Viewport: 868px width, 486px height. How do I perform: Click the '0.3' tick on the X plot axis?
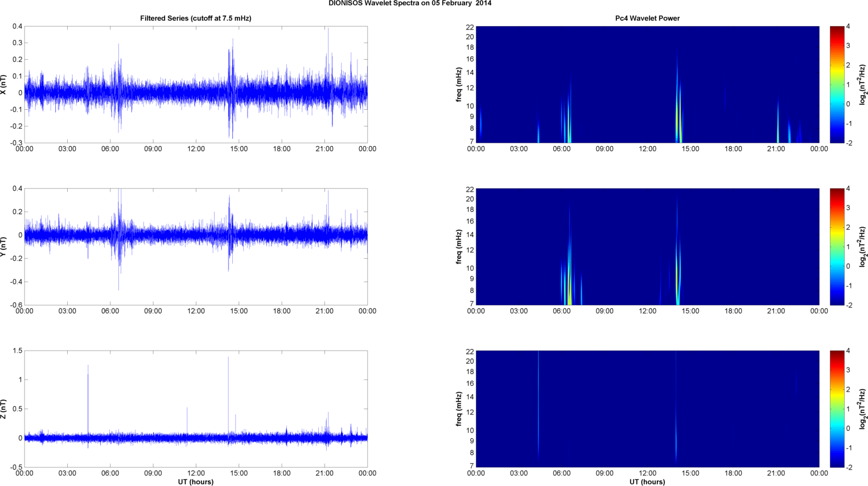(x=17, y=43)
